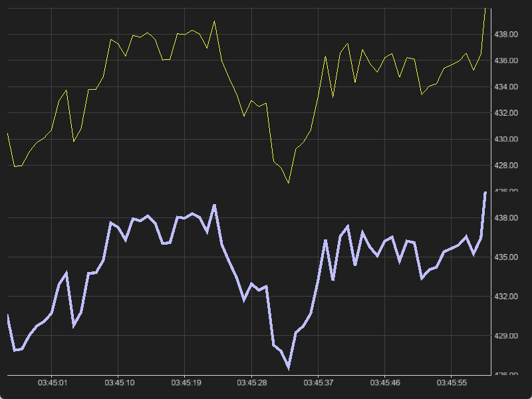Click the 03:45:01 time axis label
This screenshot has width=532, height=399.
[52, 384]
